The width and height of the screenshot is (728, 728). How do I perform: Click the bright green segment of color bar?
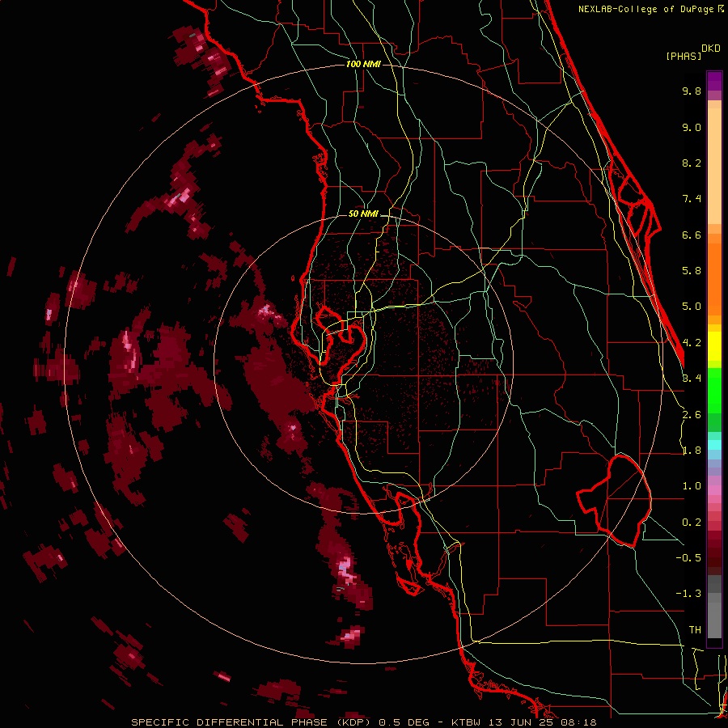point(714,392)
